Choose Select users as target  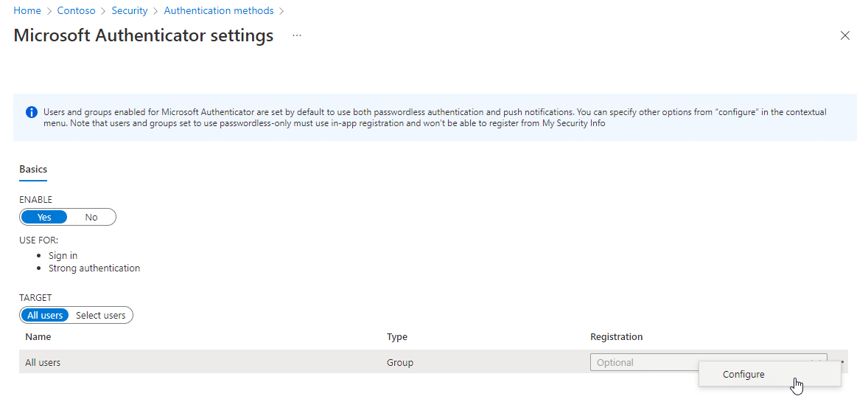click(101, 315)
